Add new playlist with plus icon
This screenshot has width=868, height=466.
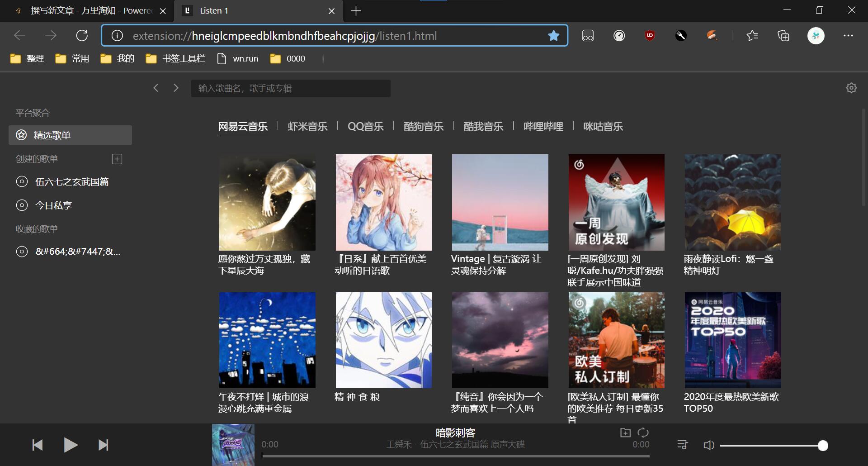tap(117, 159)
